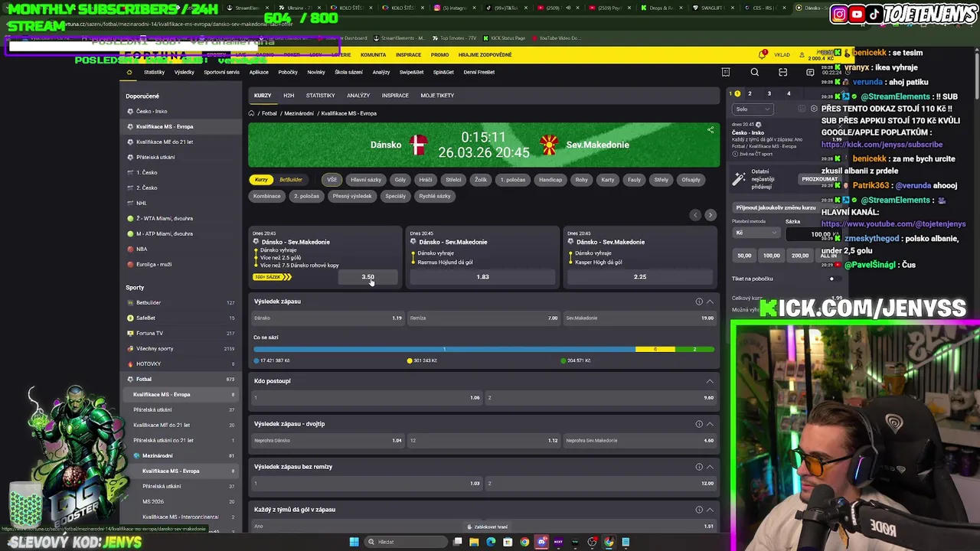Click Co se sází distribution bar

(484, 349)
